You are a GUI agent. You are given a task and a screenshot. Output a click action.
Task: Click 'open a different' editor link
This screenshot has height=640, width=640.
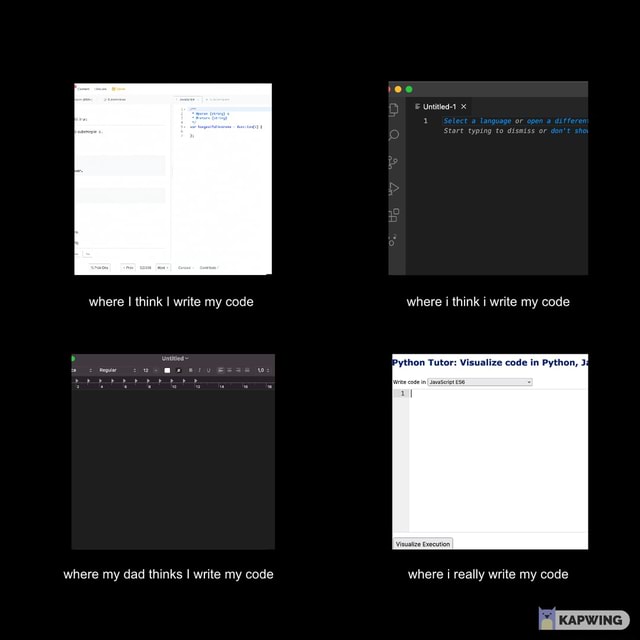point(557,121)
